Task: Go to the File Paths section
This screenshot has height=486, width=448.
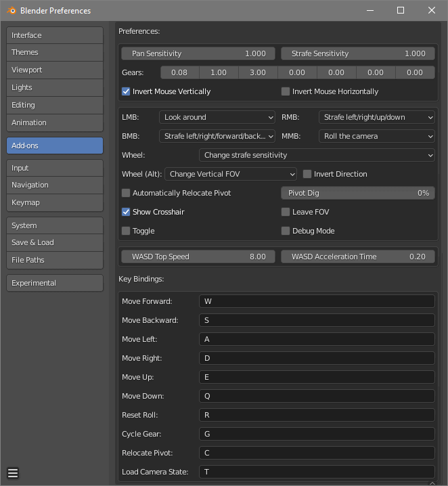Action: point(55,260)
